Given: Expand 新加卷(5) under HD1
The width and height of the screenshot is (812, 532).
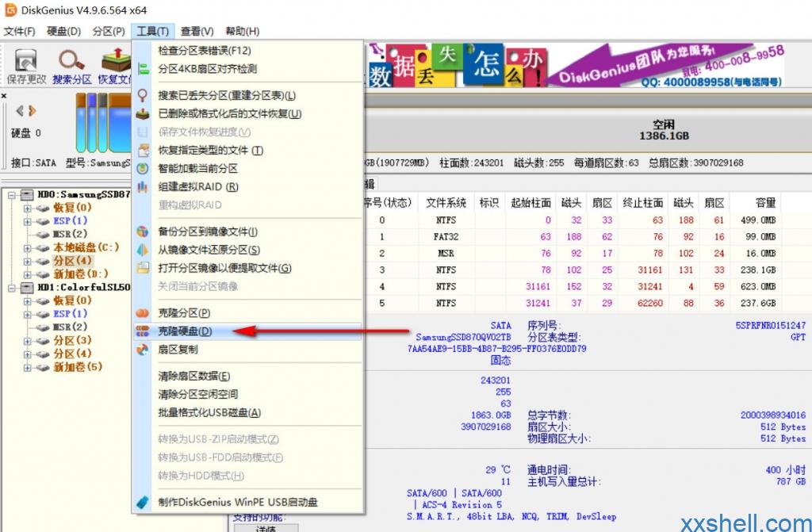Looking at the screenshot, I should (28, 368).
